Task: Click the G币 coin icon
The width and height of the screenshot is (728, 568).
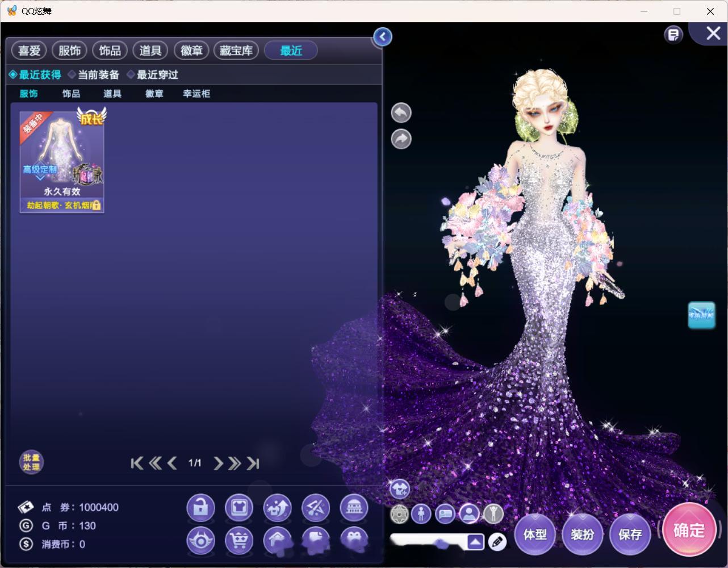Action: 26,525
